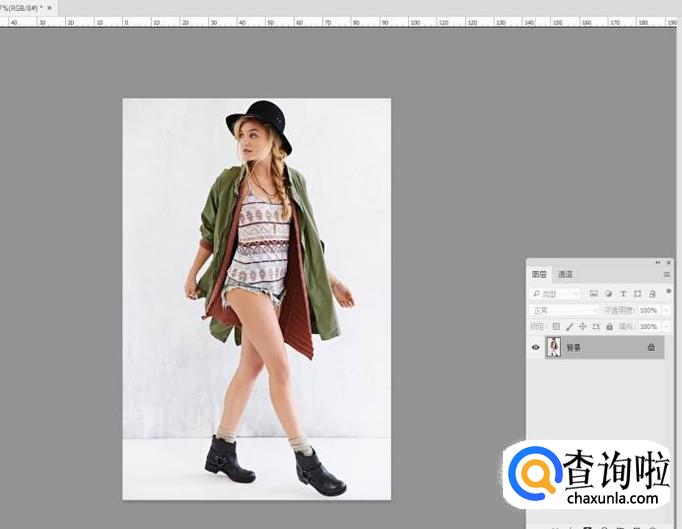Prevent auto-nesting into artboard lock
Viewport: 682px width, 529px height.
click(596, 326)
